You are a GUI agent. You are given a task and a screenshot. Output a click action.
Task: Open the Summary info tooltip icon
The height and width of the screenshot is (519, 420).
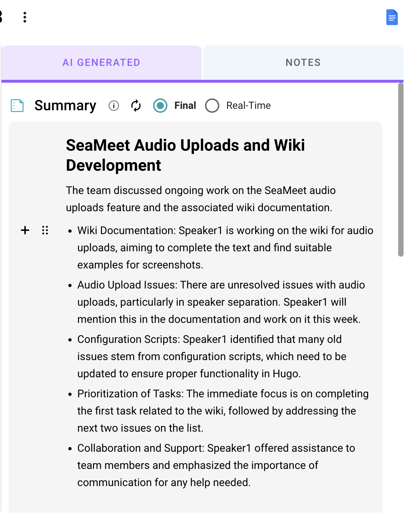click(x=114, y=106)
